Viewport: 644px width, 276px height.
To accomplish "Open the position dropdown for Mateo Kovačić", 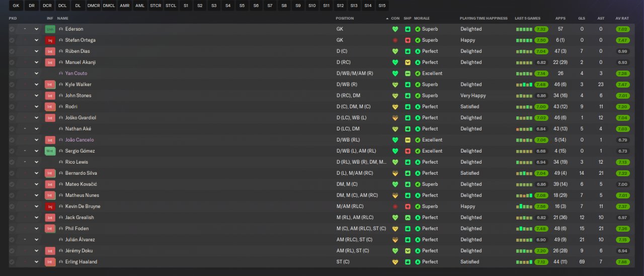I will pos(36,184).
